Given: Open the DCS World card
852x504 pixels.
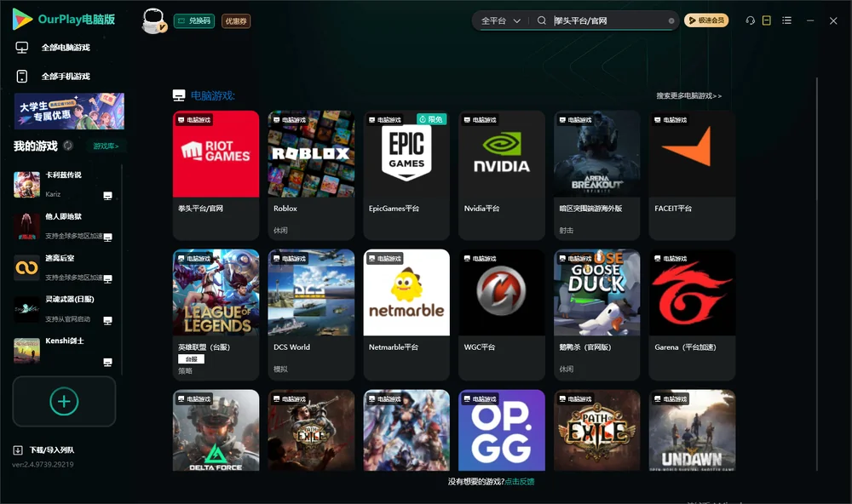Looking at the screenshot, I should coord(311,314).
